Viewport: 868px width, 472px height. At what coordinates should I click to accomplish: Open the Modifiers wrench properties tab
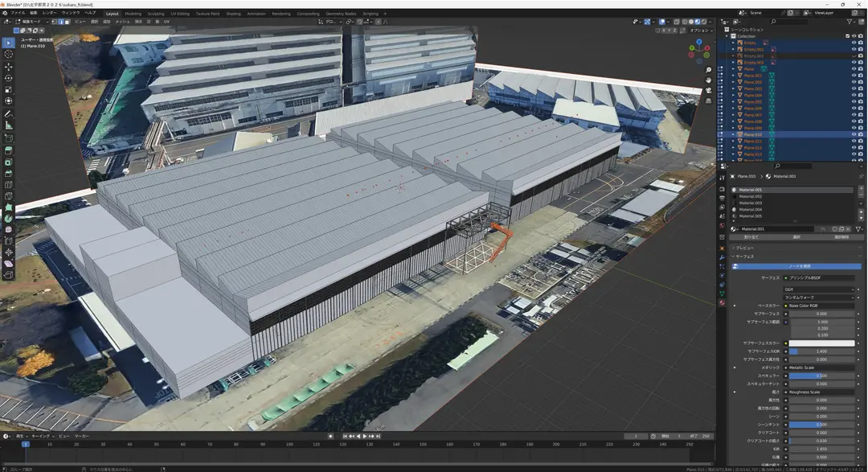click(722, 257)
